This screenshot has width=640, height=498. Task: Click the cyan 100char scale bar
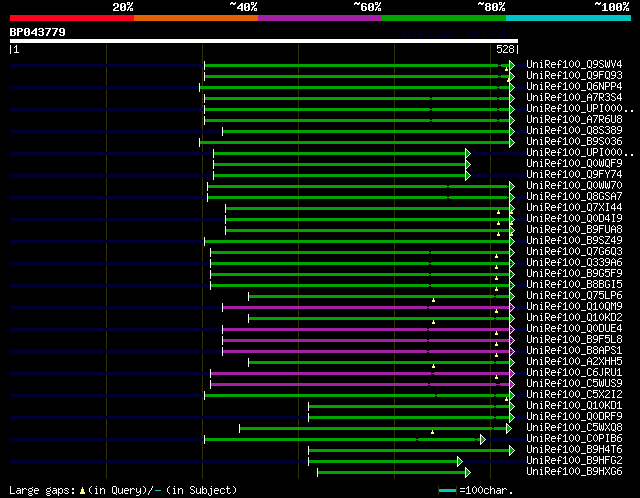pyautogui.click(x=447, y=490)
